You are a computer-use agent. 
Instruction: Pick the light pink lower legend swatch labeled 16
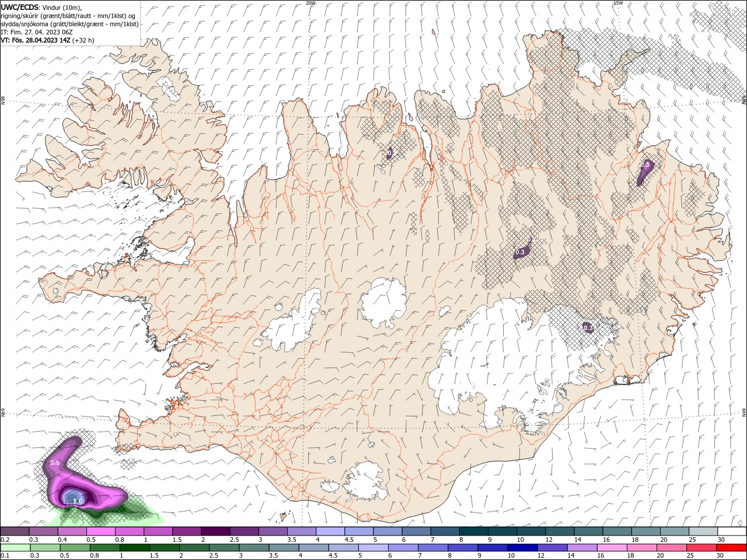tap(612, 548)
